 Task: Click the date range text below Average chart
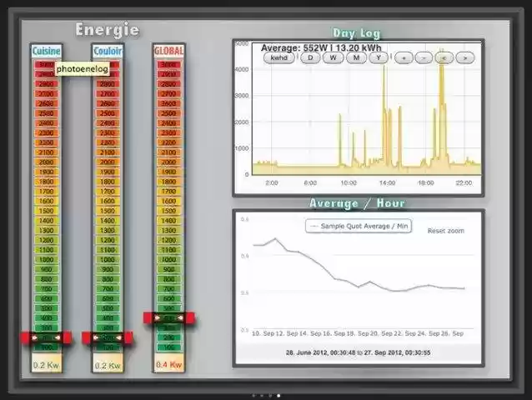[359, 353]
